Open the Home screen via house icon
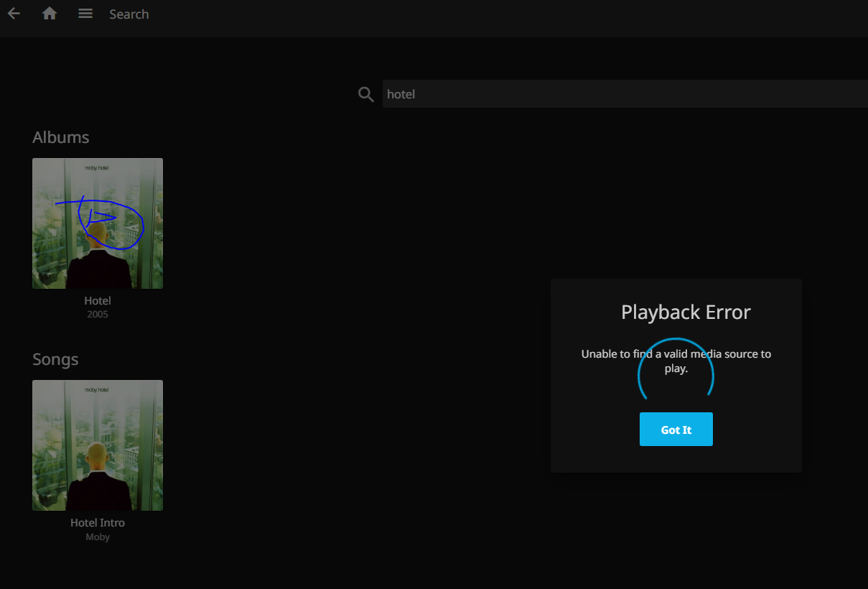 [50, 14]
